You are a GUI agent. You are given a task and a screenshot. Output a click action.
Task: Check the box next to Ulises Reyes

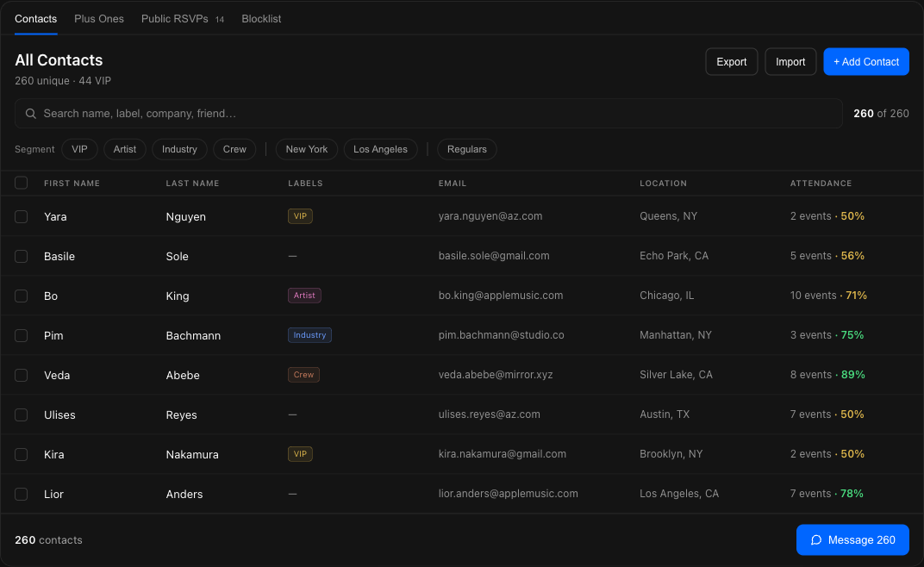pyautogui.click(x=22, y=414)
